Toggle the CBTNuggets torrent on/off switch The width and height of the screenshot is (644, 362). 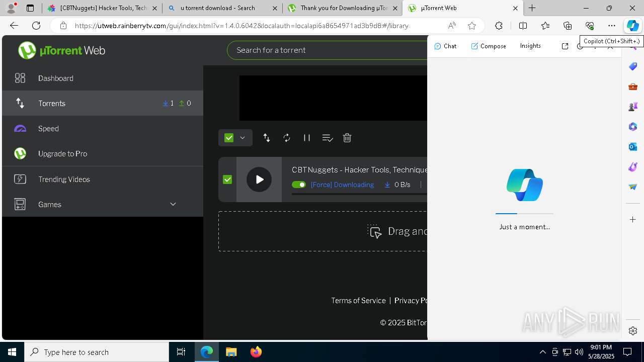click(x=299, y=185)
